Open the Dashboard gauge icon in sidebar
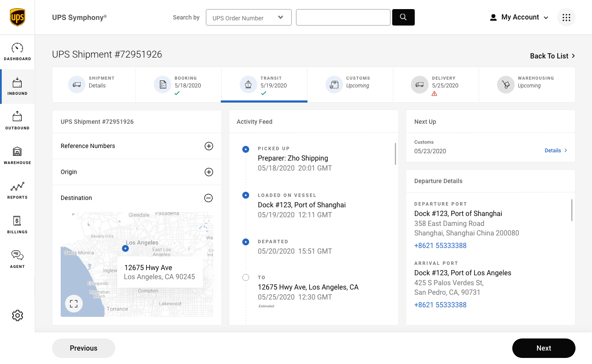 pyautogui.click(x=17, y=48)
